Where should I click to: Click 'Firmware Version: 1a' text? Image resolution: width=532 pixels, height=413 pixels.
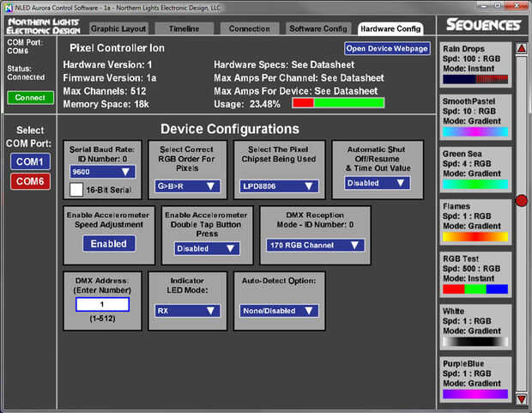coord(110,78)
